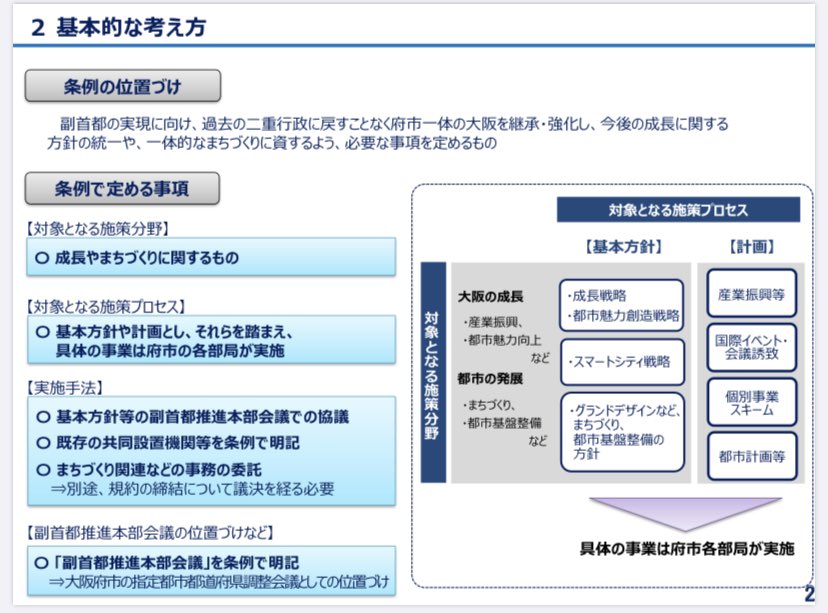Click the '都市の発展' heading
828x613 pixels.
(491, 379)
